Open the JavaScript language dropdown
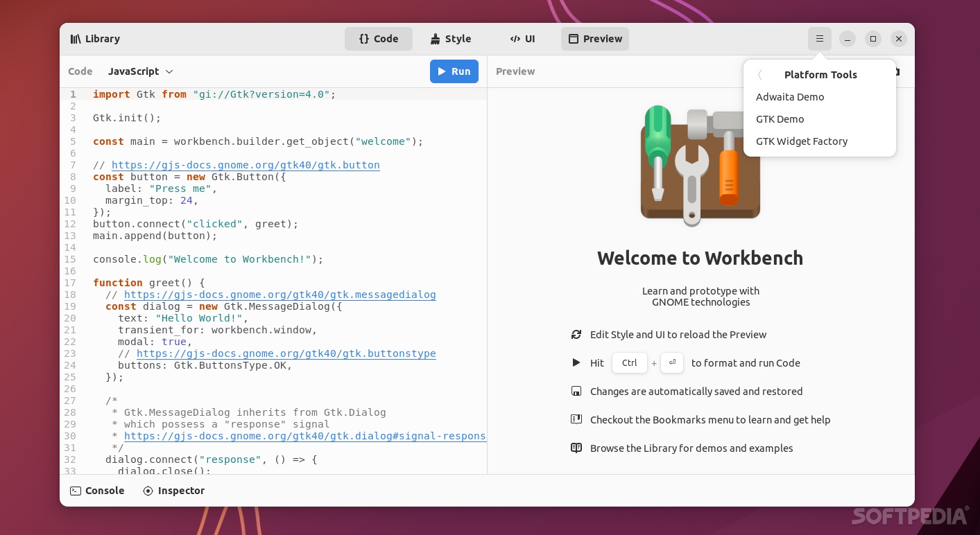Image resolution: width=980 pixels, height=535 pixels. (x=141, y=71)
